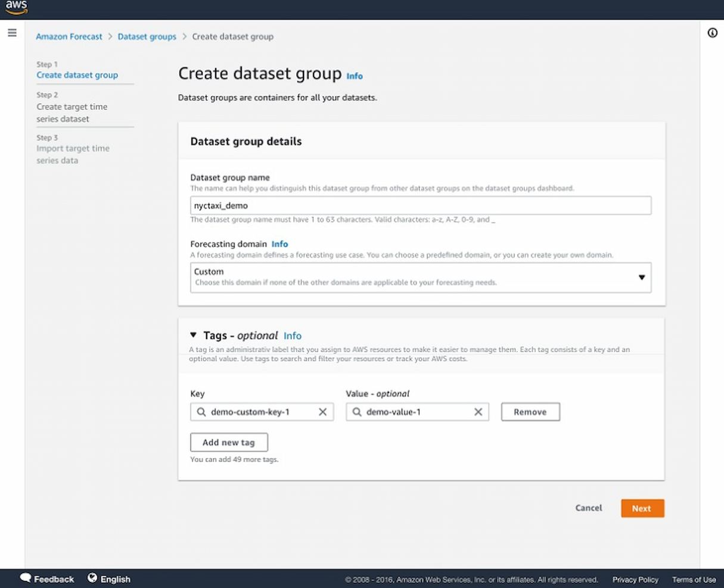Open the Privacy Policy footer link
The height and width of the screenshot is (588, 724).
pos(635,580)
